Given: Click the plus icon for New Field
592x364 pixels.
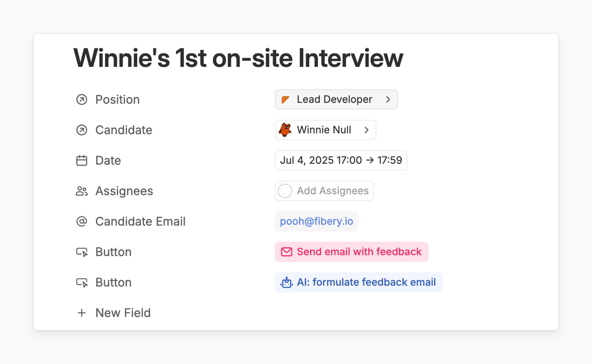Looking at the screenshot, I should [x=82, y=313].
